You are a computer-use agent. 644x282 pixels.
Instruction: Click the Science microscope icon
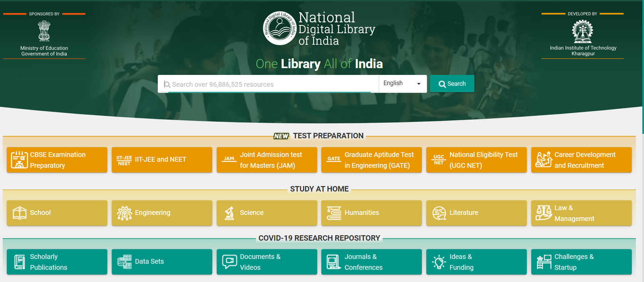(x=229, y=213)
